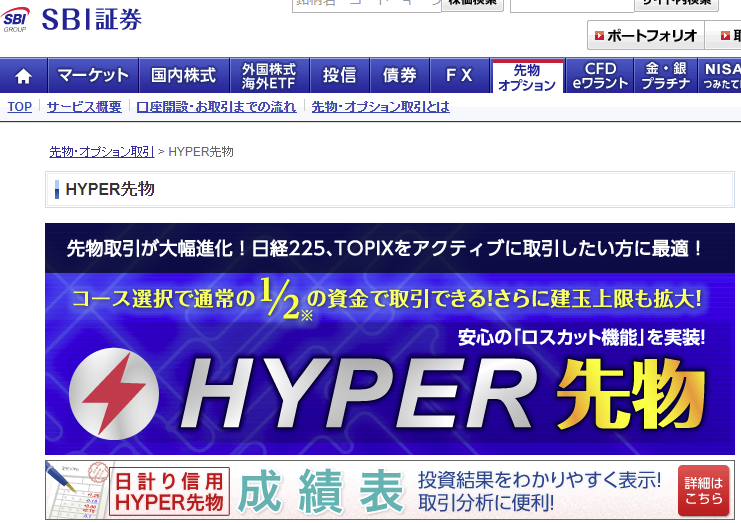Viewport: 741px width, 523px height.
Task: Focus the stock name or code search field
Action: click(367, 5)
